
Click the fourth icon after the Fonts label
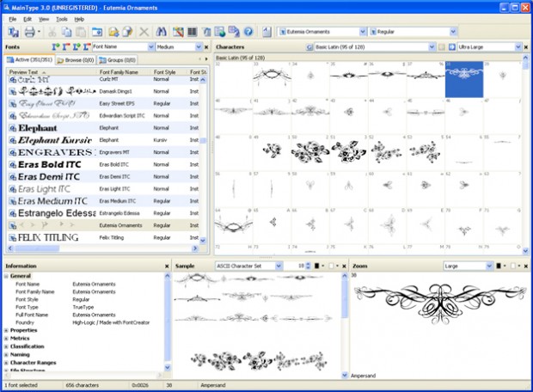(87, 47)
